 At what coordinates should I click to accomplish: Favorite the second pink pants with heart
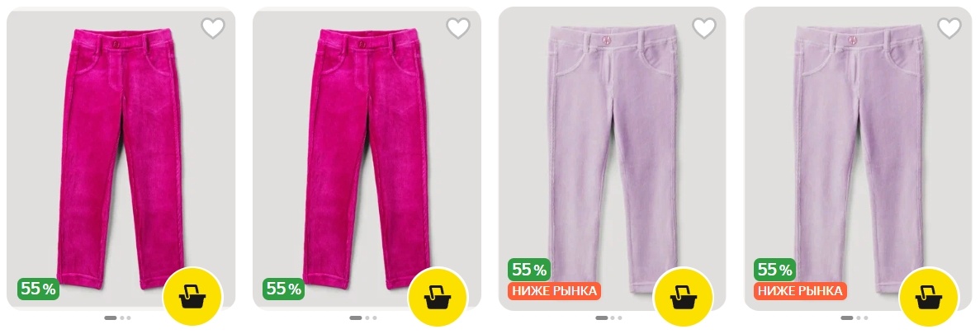[x=458, y=28]
